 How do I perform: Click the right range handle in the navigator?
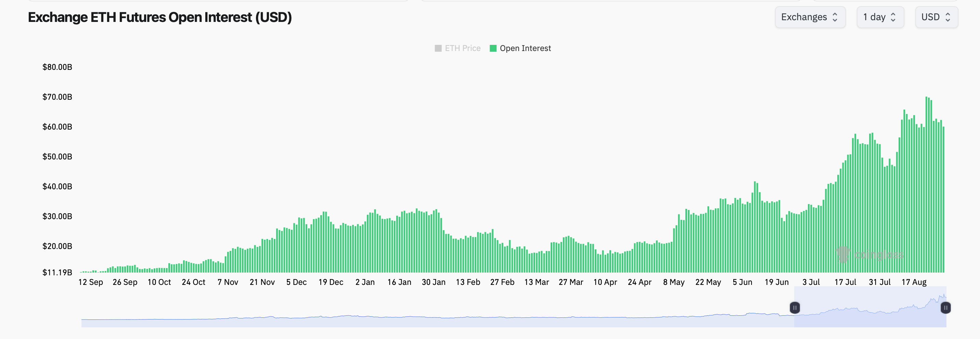point(945,307)
